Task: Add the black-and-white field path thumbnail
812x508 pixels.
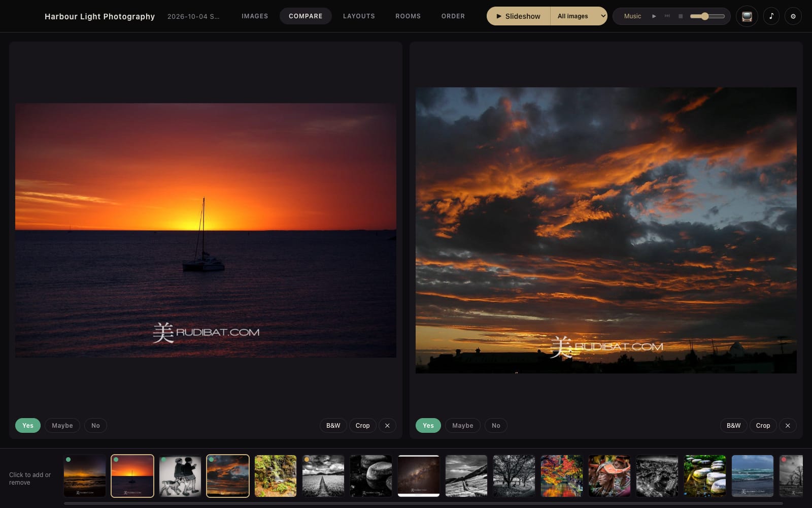Action: pos(323,476)
